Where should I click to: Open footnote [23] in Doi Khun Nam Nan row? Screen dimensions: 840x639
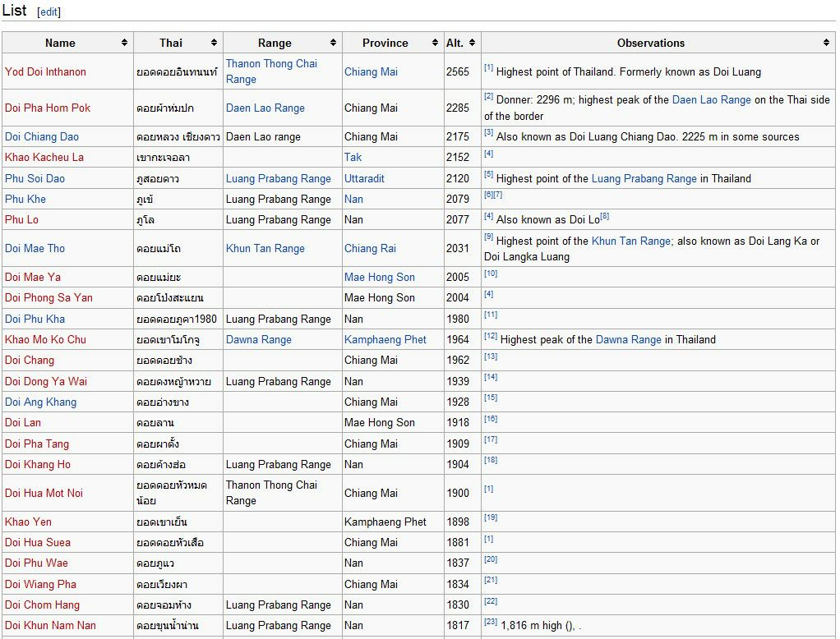tap(491, 622)
